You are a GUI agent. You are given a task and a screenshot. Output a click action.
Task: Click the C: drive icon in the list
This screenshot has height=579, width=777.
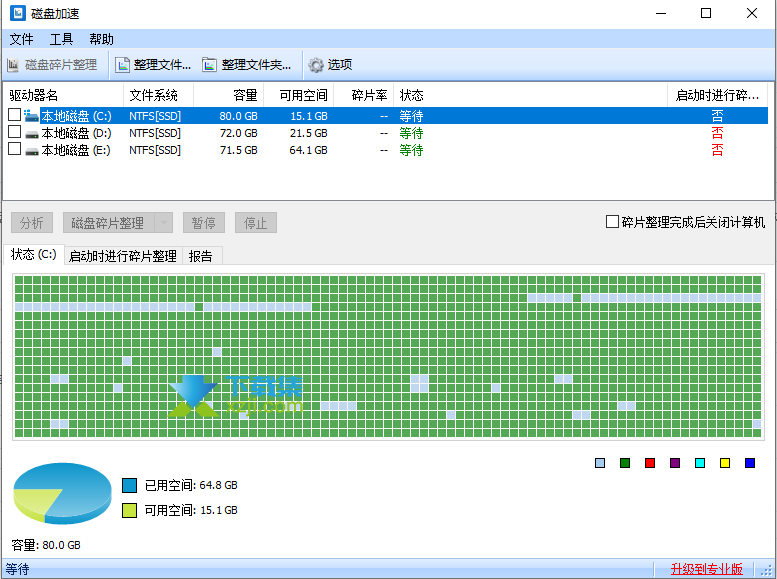pyautogui.click(x=31, y=116)
